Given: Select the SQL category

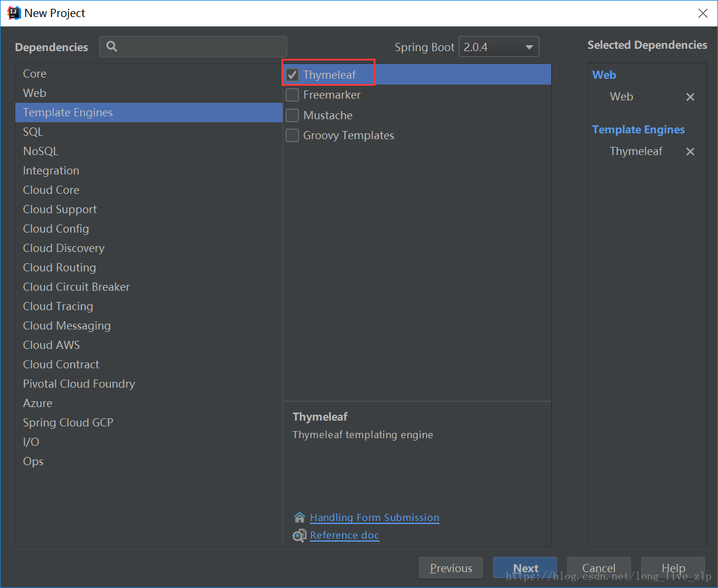Looking at the screenshot, I should 149,132.
